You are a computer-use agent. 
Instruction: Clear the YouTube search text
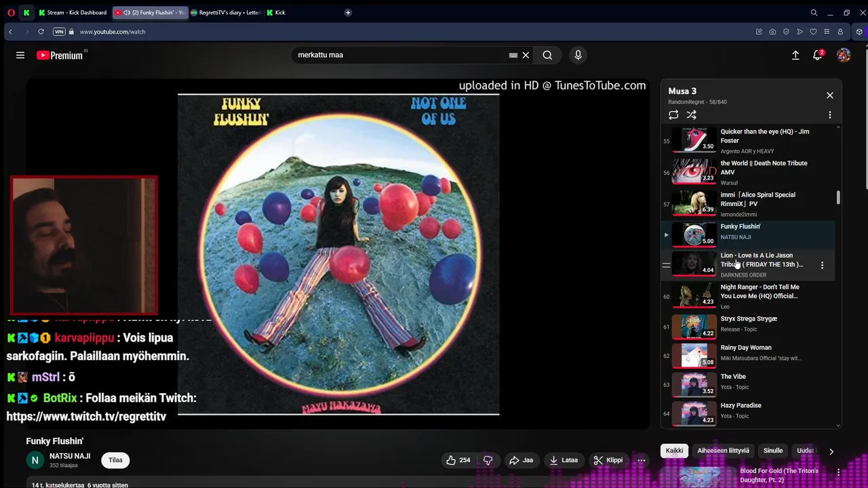point(526,56)
